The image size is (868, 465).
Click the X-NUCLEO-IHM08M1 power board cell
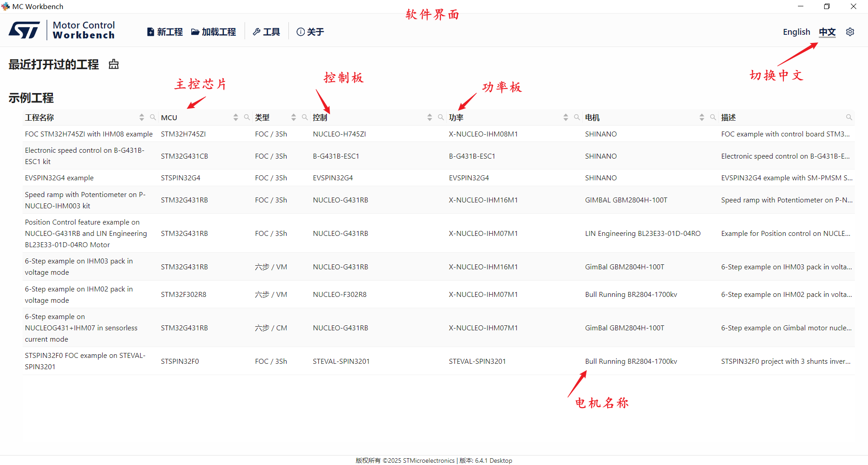pyautogui.click(x=483, y=134)
